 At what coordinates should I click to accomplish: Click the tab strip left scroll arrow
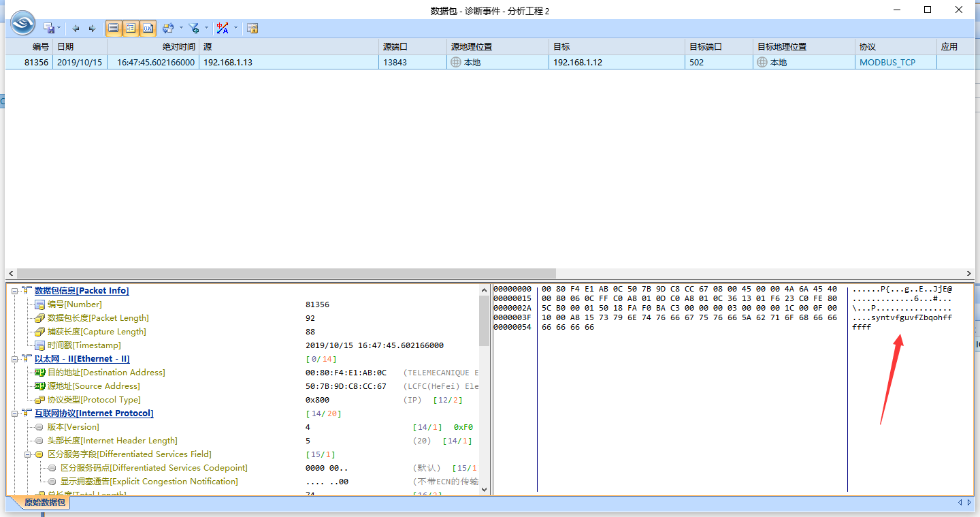[x=960, y=503]
